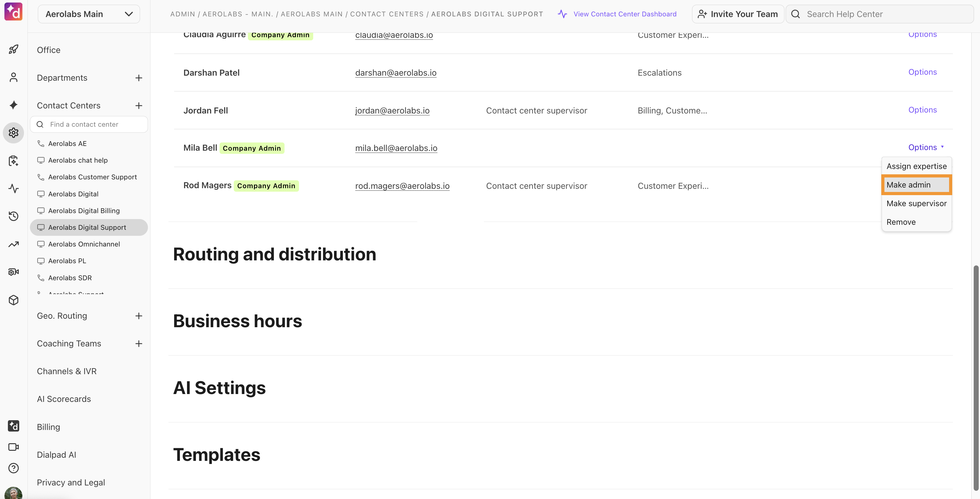This screenshot has height=499, width=980.
Task: Collapse Options dropdown for Mila Bell
Action: pos(926,147)
